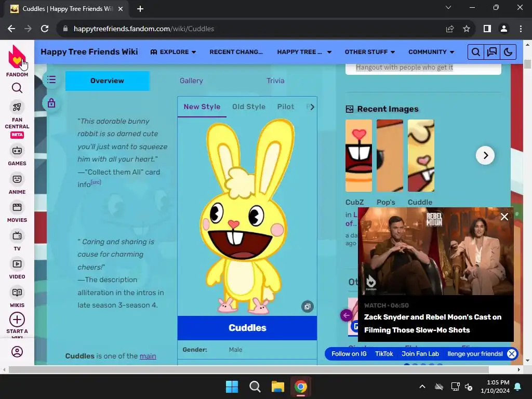The height and width of the screenshot is (399, 532).
Task: Open Fan Central rocket icon
Action: point(17,107)
